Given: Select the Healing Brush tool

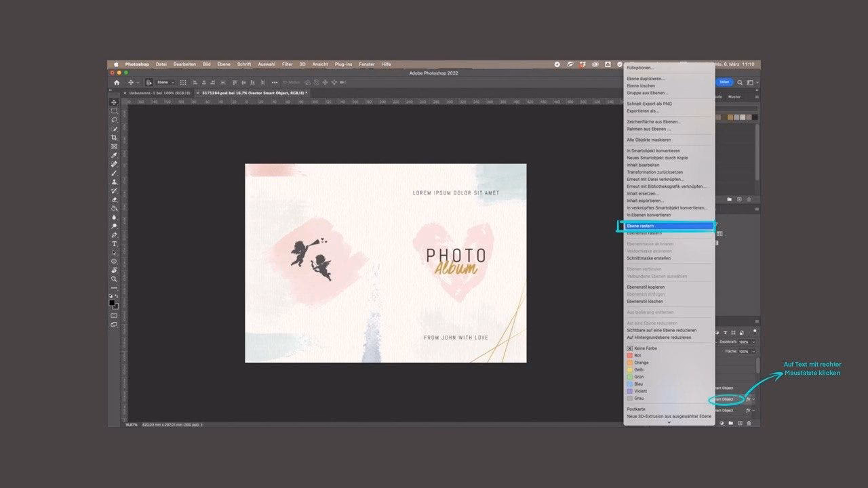Looking at the screenshot, I should click(114, 164).
